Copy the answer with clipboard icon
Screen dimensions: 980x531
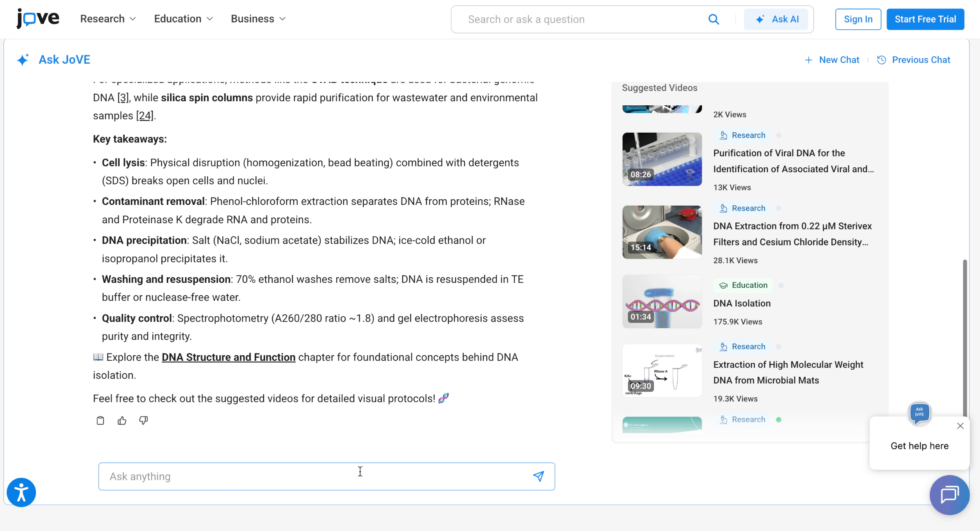tap(100, 420)
